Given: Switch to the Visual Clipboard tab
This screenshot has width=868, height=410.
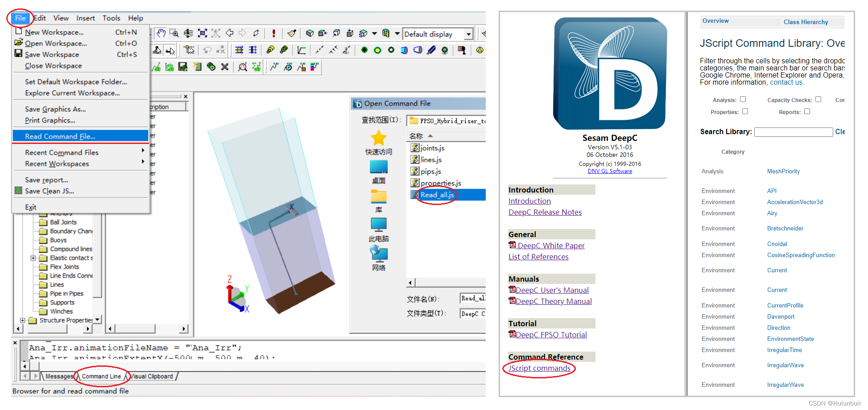Looking at the screenshot, I should tap(152, 376).
